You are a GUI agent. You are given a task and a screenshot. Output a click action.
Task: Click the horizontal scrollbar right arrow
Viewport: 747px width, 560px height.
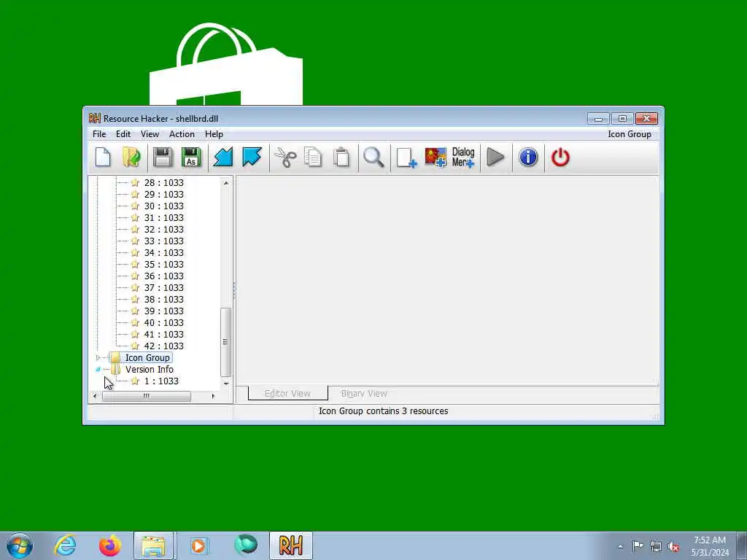point(214,396)
